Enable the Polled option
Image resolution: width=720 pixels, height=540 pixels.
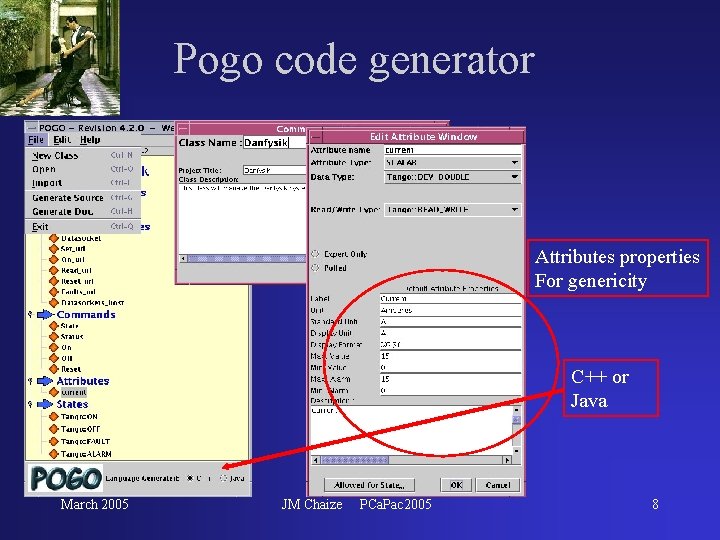coord(315,267)
